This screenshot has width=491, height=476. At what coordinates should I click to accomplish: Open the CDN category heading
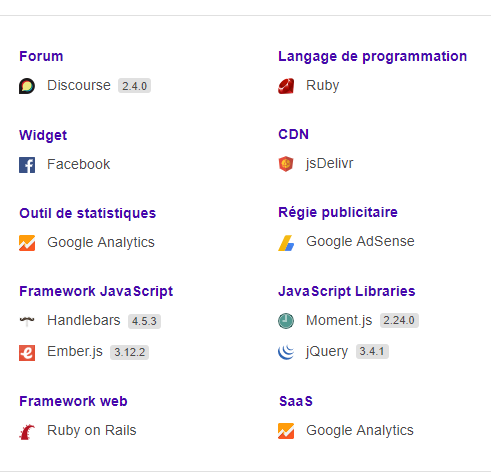[293, 134]
